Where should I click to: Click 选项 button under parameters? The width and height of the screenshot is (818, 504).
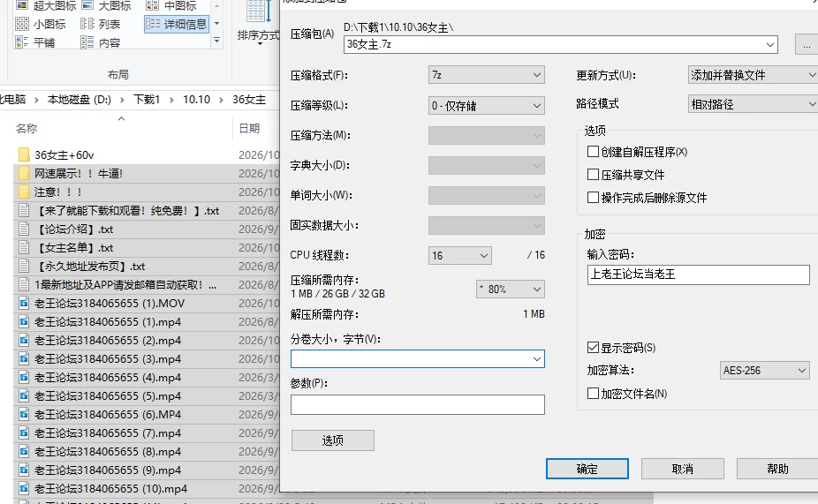click(333, 440)
